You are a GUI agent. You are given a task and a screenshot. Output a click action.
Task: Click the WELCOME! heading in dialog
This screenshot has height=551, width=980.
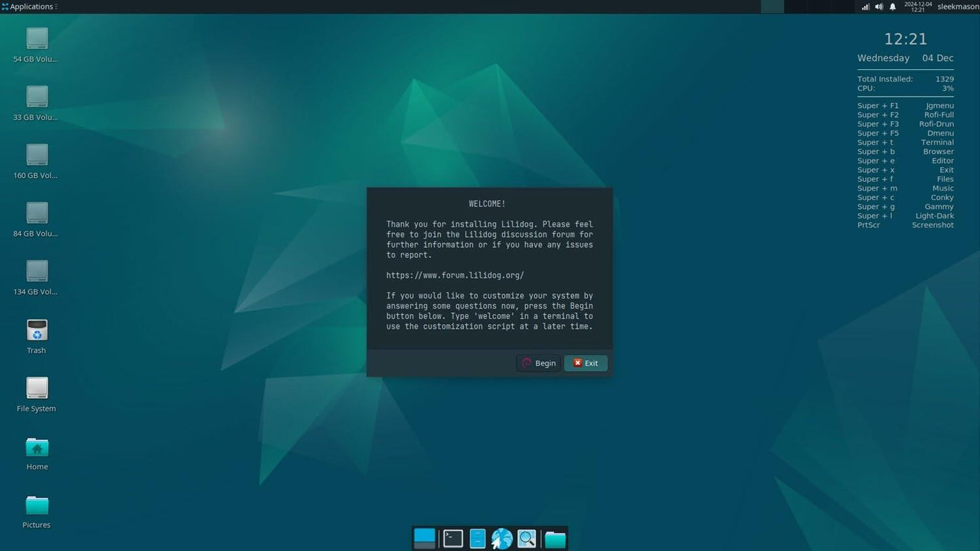coord(487,204)
